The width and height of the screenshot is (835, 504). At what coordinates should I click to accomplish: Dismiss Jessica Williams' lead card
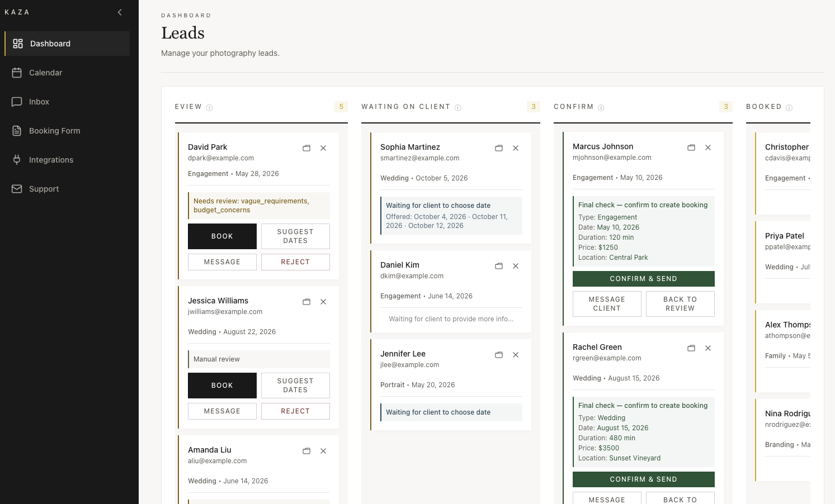pyautogui.click(x=323, y=302)
